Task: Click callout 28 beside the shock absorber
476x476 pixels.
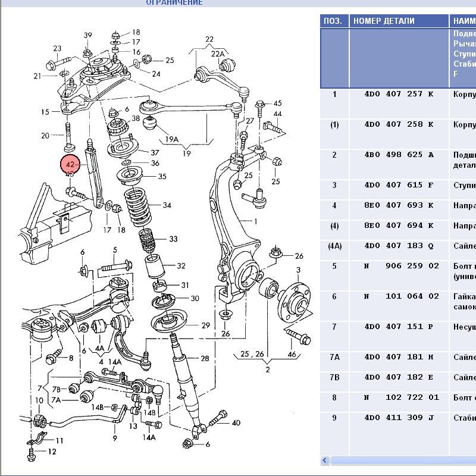Action: (x=205, y=358)
